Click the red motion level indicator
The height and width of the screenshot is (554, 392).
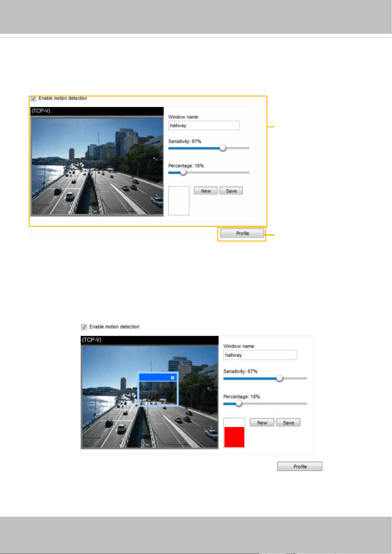[234, 437]
